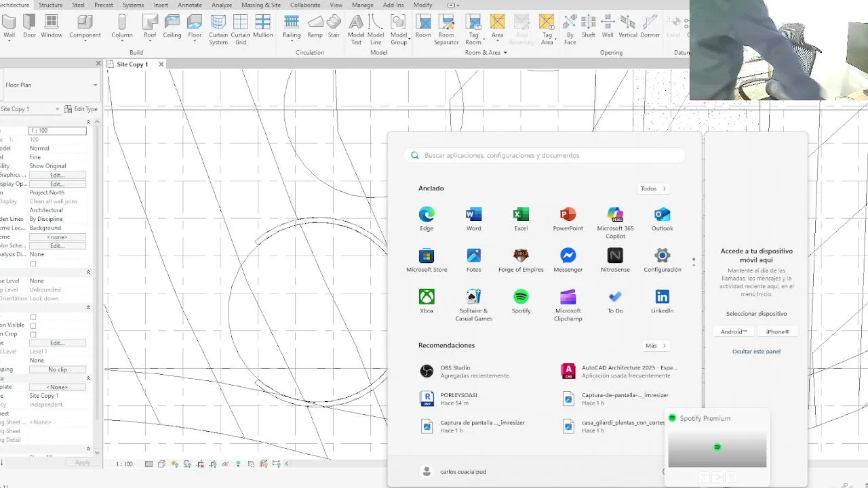This screenshot has height=488, width=868.
Task: Switch to the Structure ribbon tab
Action: 51,5
